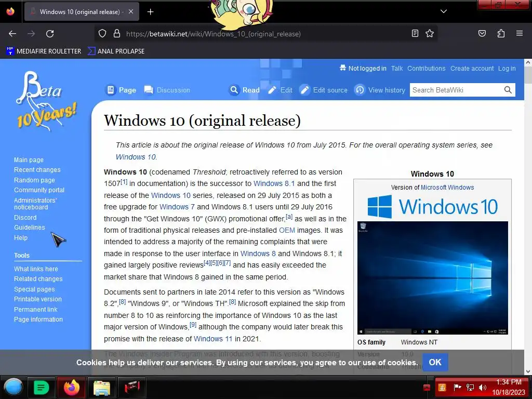This screenshot has width=532, height=399.
Task: Open What links here tool
Action: 36,269
